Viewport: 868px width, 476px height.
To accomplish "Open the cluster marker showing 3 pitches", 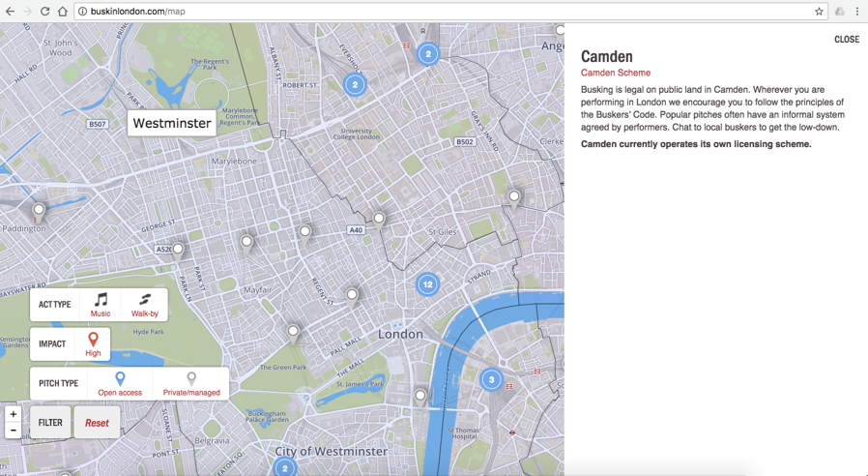I will tap(491, 379).
